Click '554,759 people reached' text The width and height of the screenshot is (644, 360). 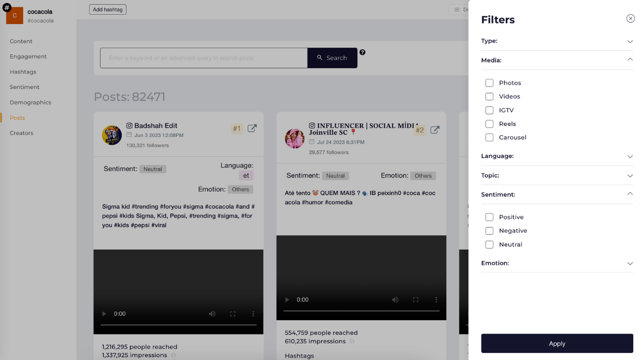pyautogui.click(x=321, y=333)
